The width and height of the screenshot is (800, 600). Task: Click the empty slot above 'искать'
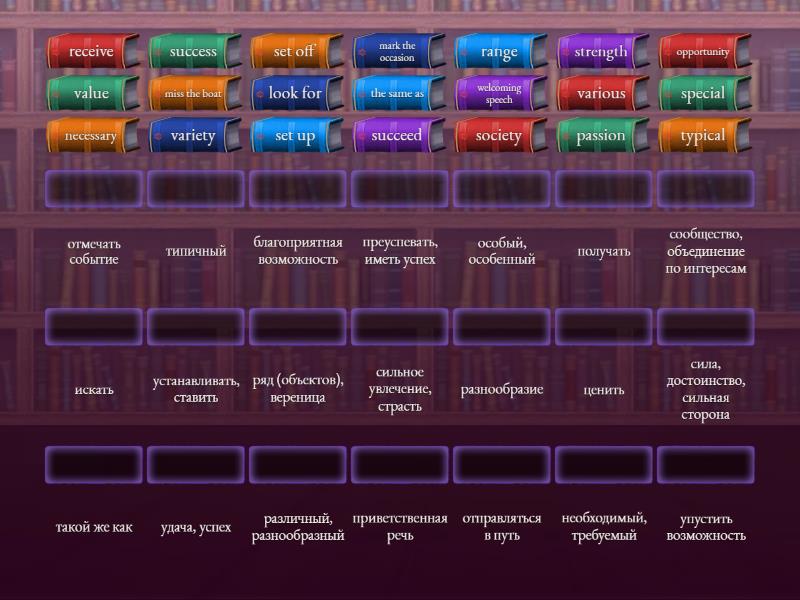point(94,326)
